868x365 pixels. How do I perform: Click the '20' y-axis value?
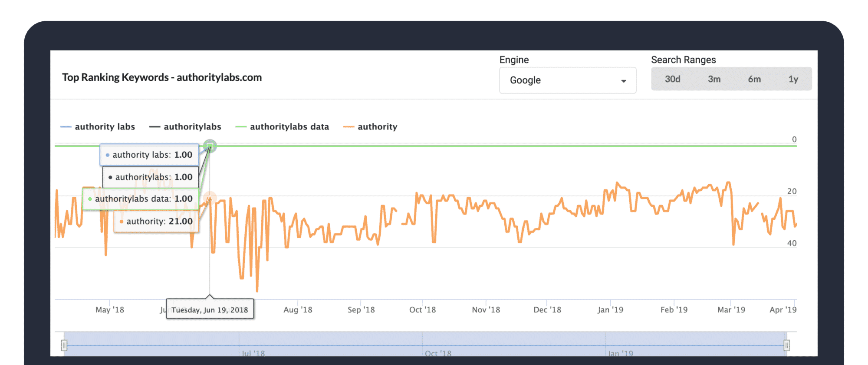click(x=792, y=191)
